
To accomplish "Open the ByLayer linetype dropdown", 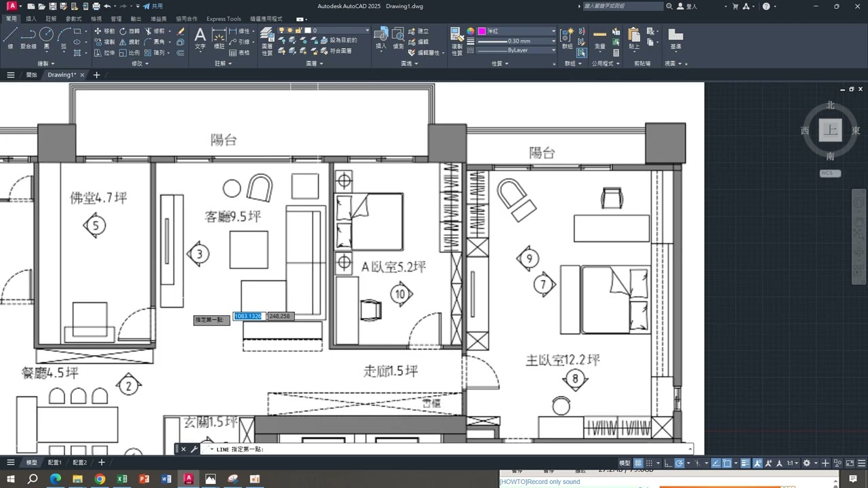I will pos(516,50).
